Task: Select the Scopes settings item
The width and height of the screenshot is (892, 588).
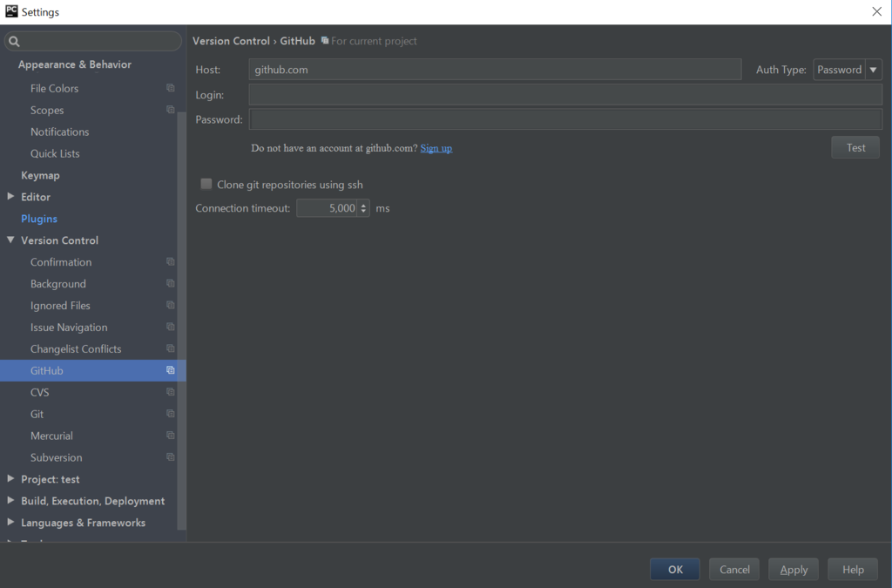Action: 47,110
